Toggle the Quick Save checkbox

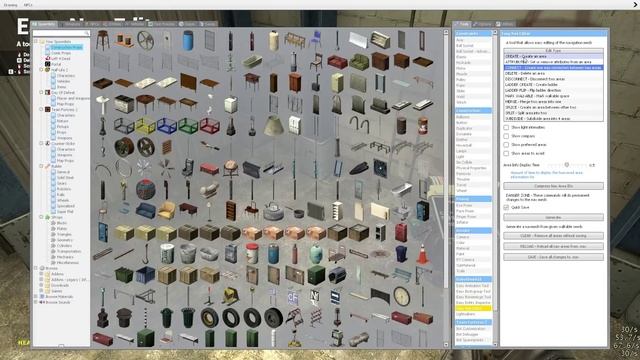coord(506,207)
